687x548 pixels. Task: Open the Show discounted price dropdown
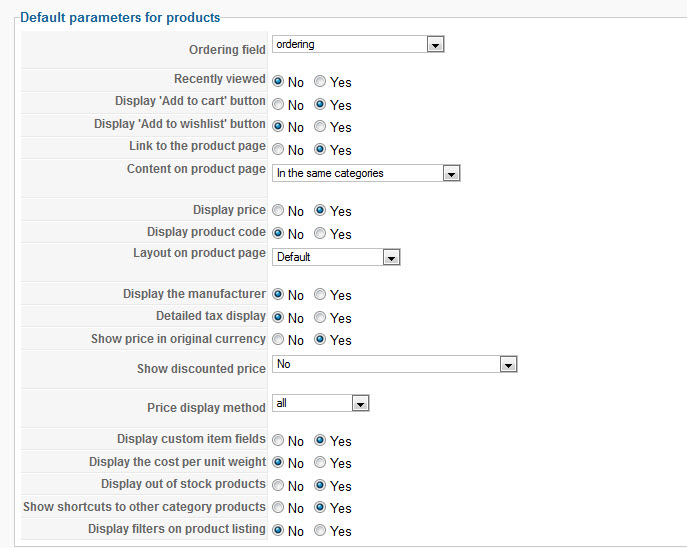tap(394, 364)
